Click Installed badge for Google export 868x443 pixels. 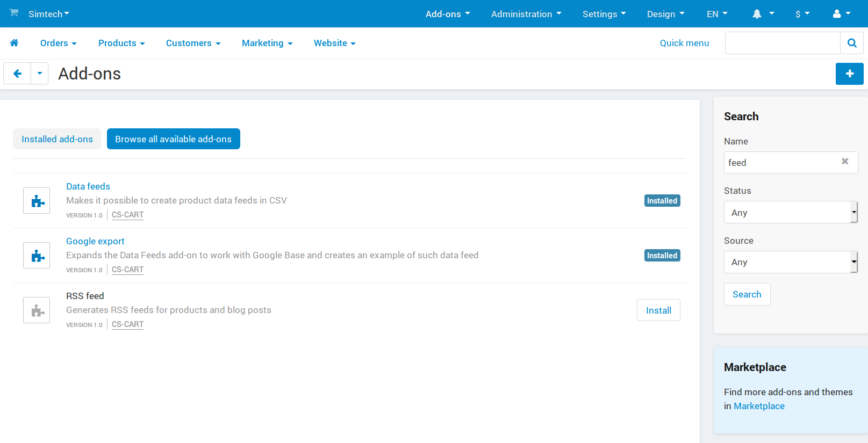[662, 256]
